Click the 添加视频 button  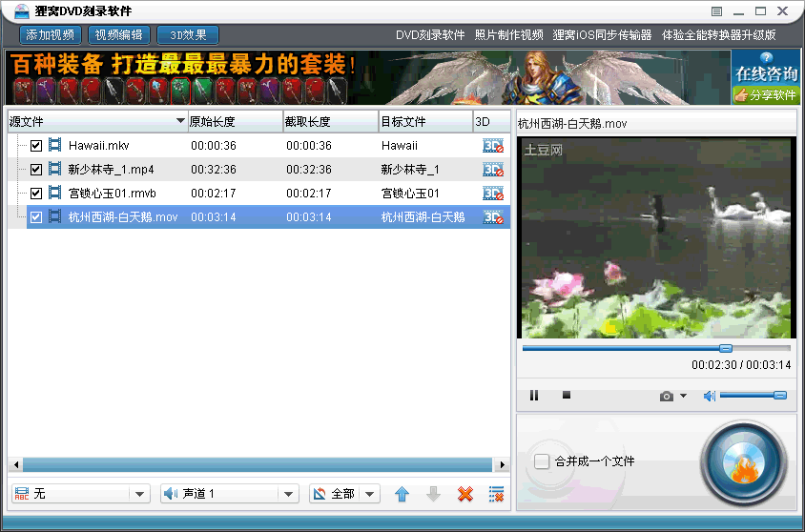point(51,35)
